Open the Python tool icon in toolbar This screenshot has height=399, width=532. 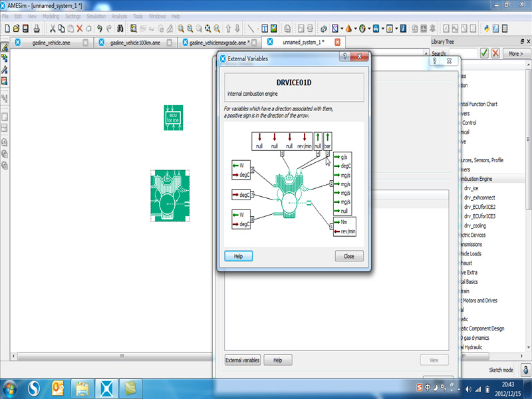pyautogui.click(x=486, y=29)
